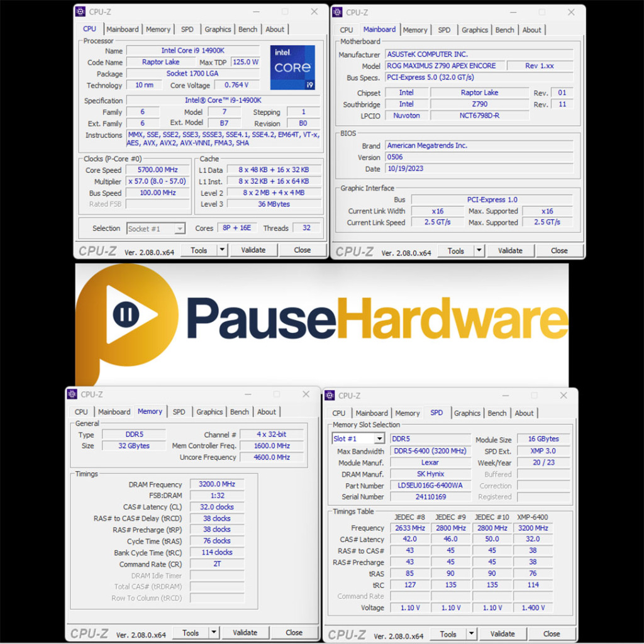
Task: Click Close button in CPU window
Action: point(303,250)
